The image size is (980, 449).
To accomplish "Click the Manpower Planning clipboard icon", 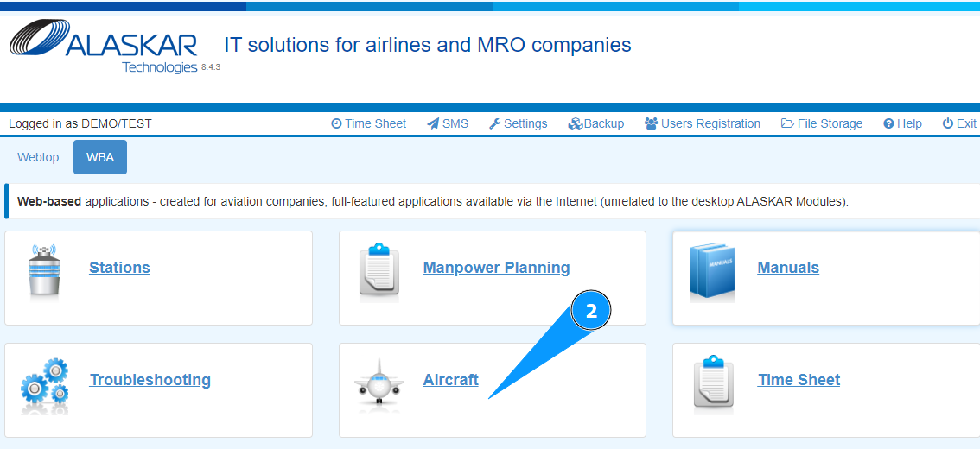I will 379,271.
